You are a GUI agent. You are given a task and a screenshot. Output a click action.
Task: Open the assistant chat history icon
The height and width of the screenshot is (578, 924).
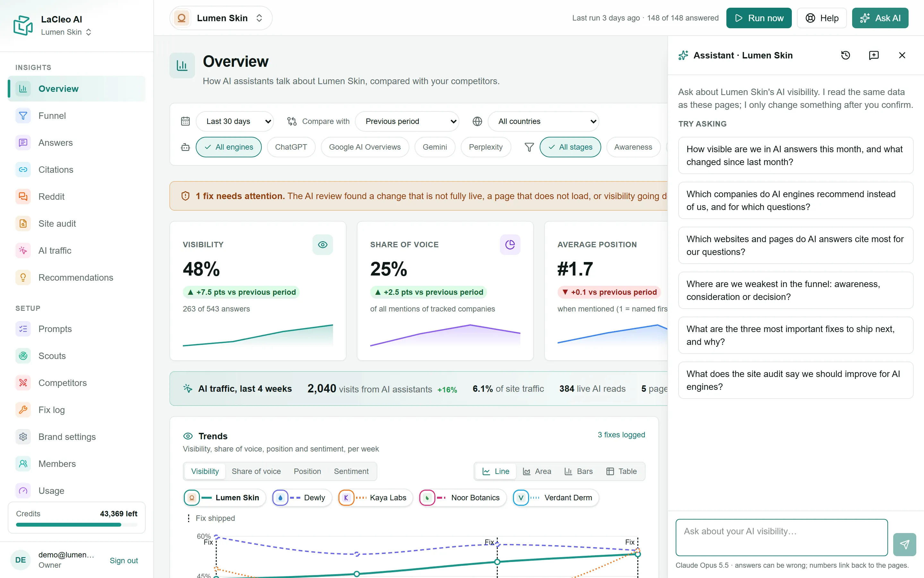pos(845,55)
